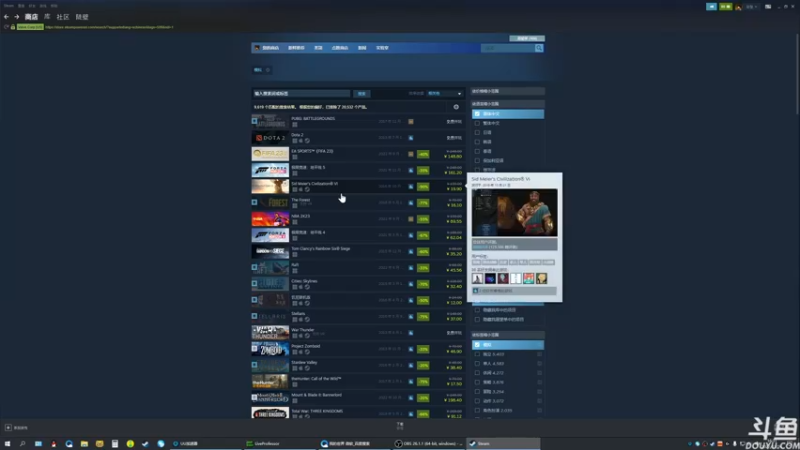Go forward using the Steam forward arrow
800x450 pixels.
tap(16, 17)
